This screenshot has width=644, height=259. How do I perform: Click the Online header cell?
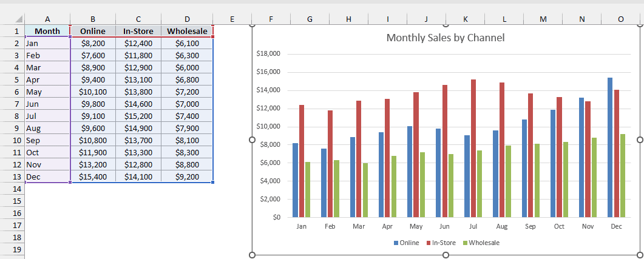[93, 31]
